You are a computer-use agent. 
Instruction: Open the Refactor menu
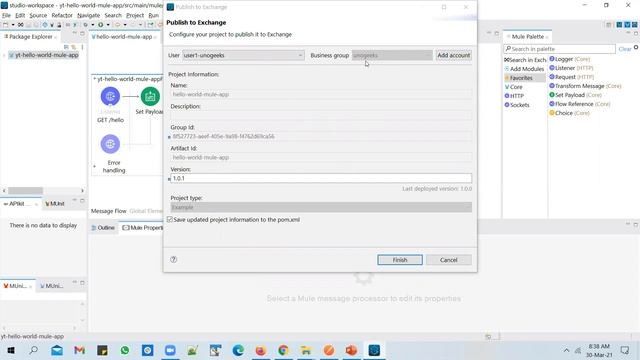(62, 15)
